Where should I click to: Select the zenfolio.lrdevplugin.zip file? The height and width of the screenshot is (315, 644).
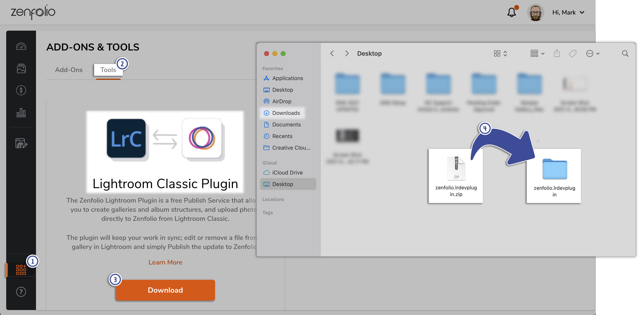pos(456,176)
